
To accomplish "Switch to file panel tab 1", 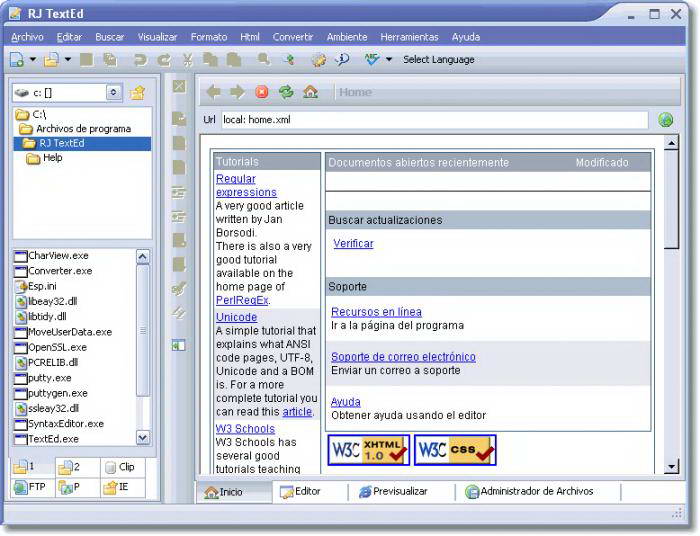I will click(x=32, y=467).
